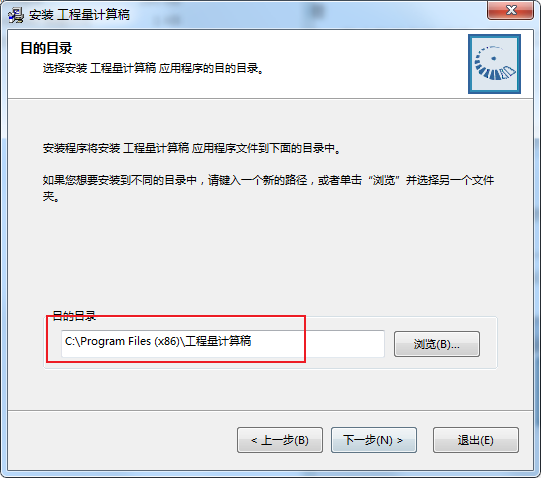Click the paragraph starting with 如果您想要安装到不同的目录中
Viewport: 541px width, 478px height.
(x=268, y=188)
